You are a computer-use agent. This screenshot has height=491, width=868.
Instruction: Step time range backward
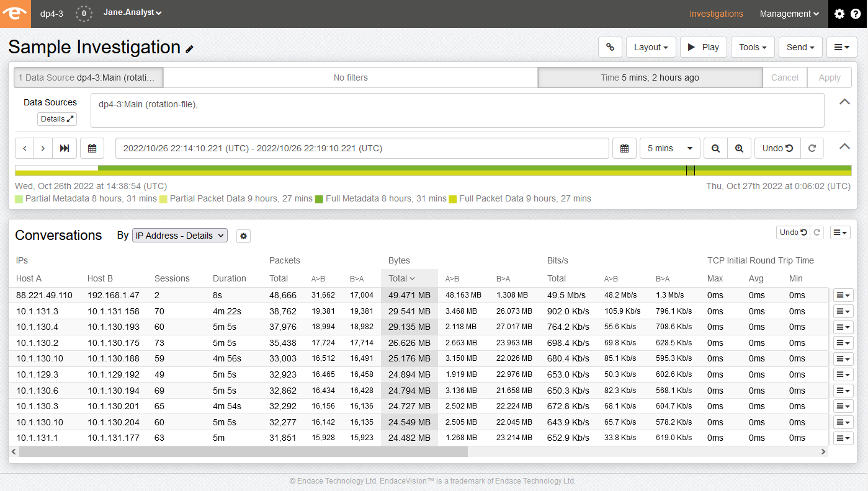pyautogui.click(x=24, y=148)
